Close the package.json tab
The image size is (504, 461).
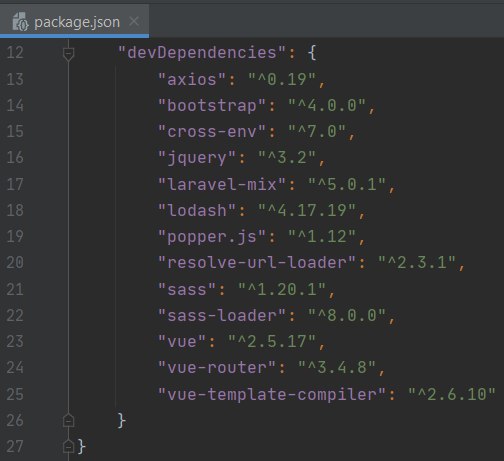(134, 21)
